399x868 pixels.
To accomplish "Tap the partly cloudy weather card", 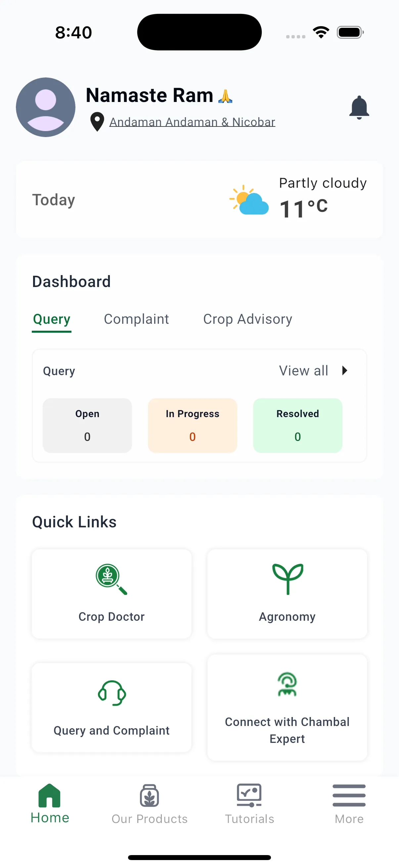I will [199, 200].
